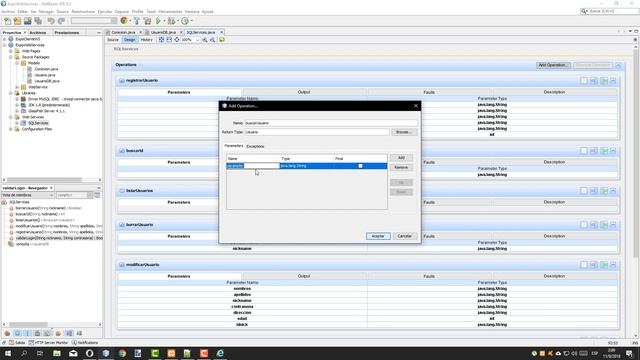Screen dimensions: 640x360
Task: Open Google Chrome from the taskbar
Action: [x=122, y=353]
